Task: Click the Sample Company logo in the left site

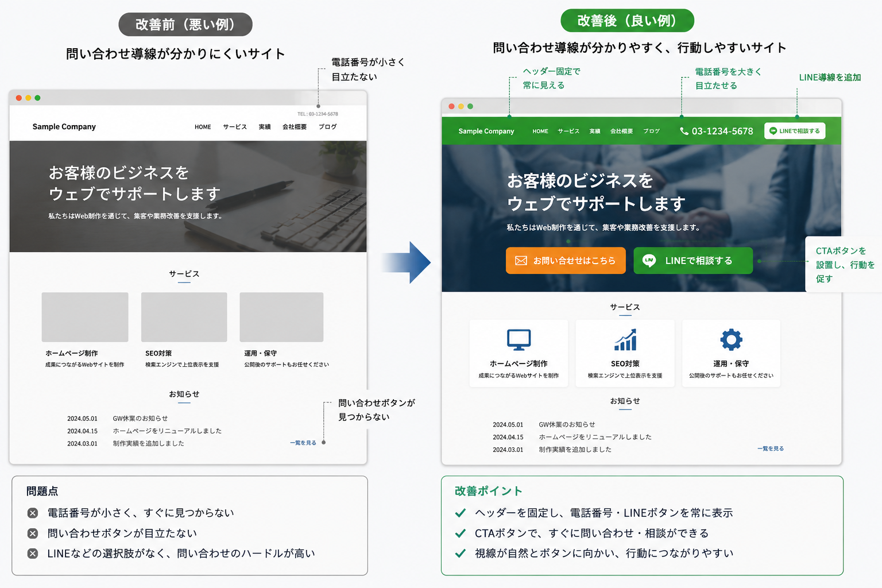Action: coord(64,127)
